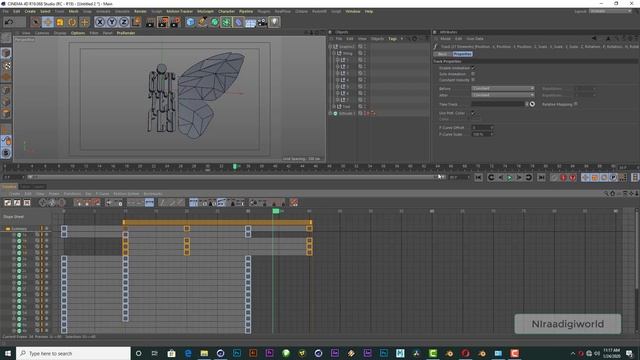Toggle the Z axis lock

[124, 22]
